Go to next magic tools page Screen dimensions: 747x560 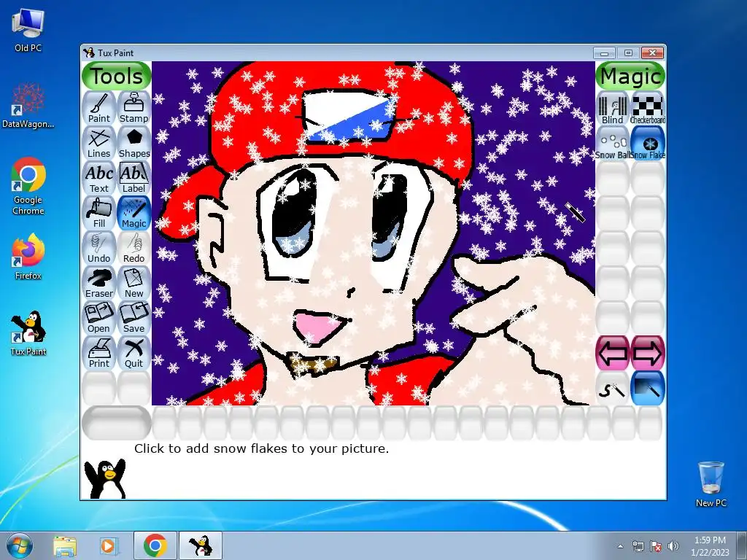pos(648,354)
